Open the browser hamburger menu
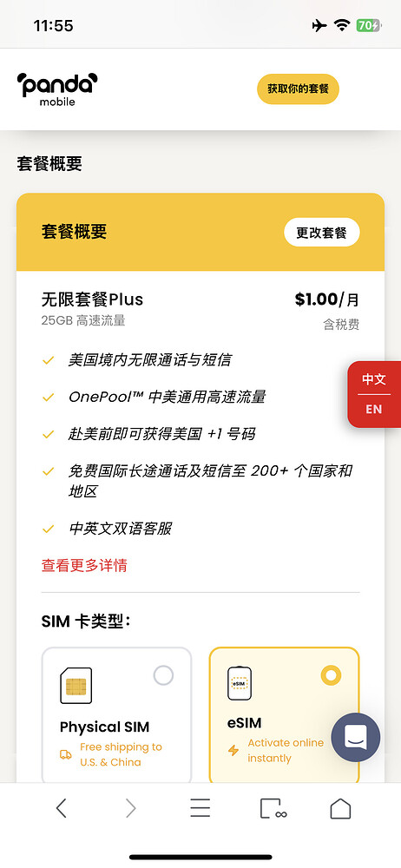Screen dimensions: 401x868 (200, 809)
